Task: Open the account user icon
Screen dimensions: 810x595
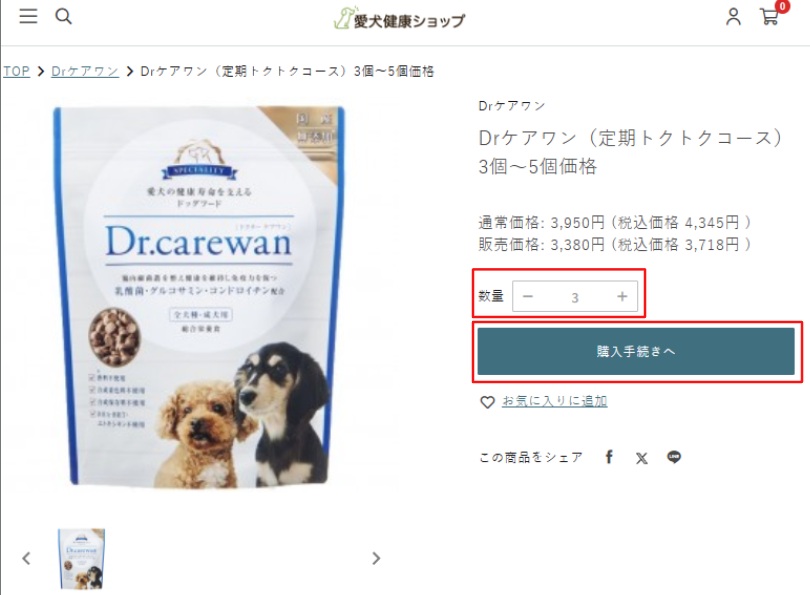Action: pos(733,17)
